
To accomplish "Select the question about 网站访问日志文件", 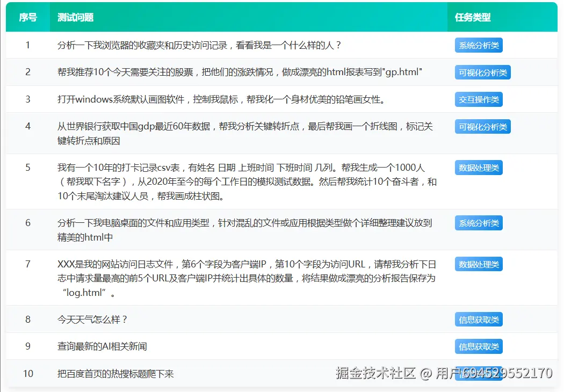I will click(x=247, y=278).
